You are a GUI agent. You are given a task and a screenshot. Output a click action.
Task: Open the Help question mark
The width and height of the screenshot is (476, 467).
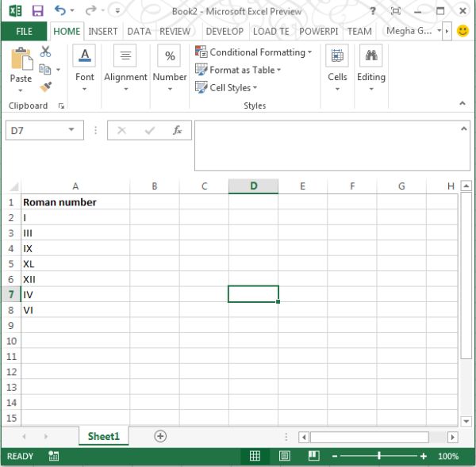(x=373, y=11)
